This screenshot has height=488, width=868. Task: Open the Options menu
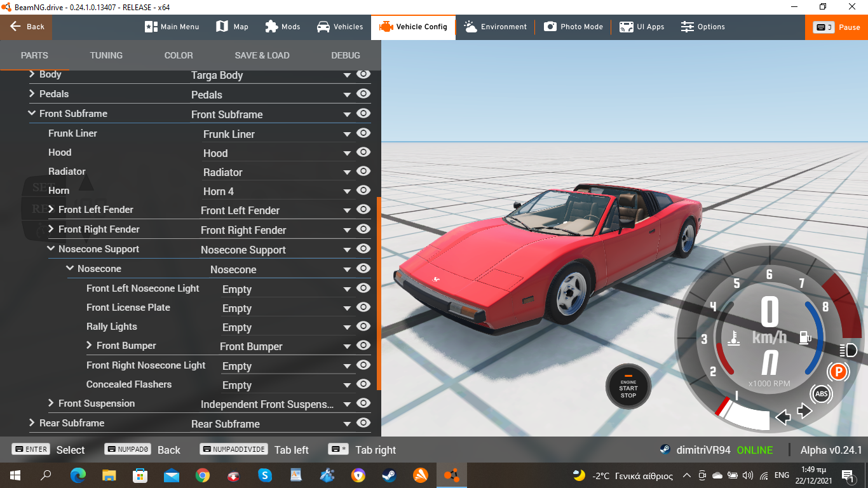[703, 27]
